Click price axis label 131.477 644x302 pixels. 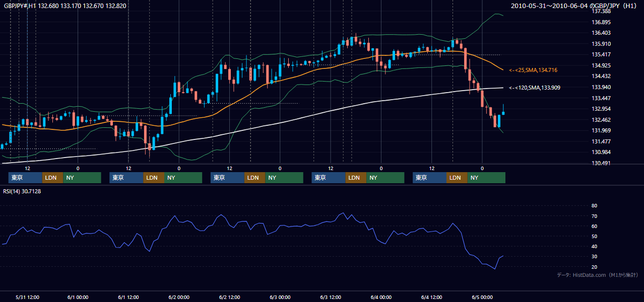click(x=601, y=141)
